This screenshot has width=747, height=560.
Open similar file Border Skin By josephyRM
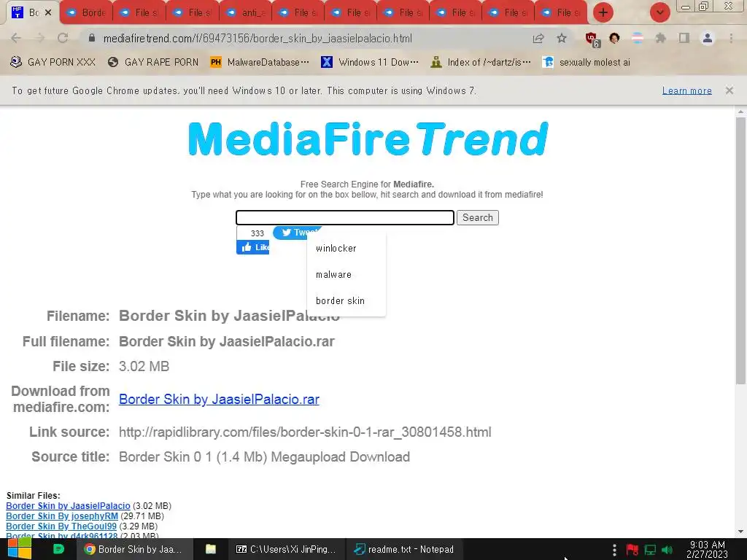pos(62,516)
